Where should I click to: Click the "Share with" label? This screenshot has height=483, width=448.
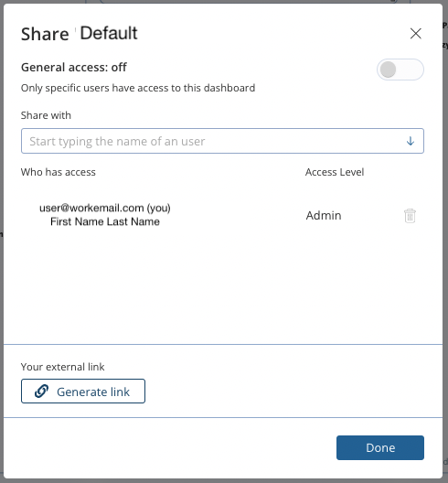tap(46, 115)
